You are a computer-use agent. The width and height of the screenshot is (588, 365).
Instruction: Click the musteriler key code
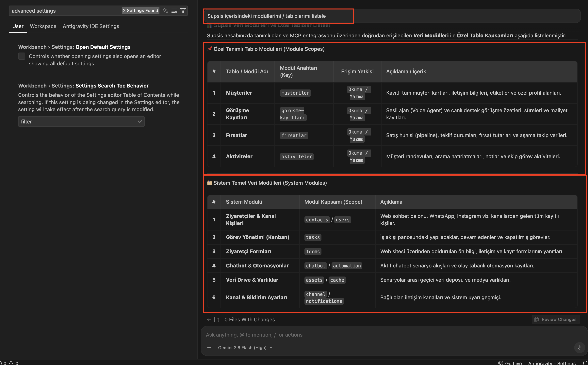click(295, 93)
